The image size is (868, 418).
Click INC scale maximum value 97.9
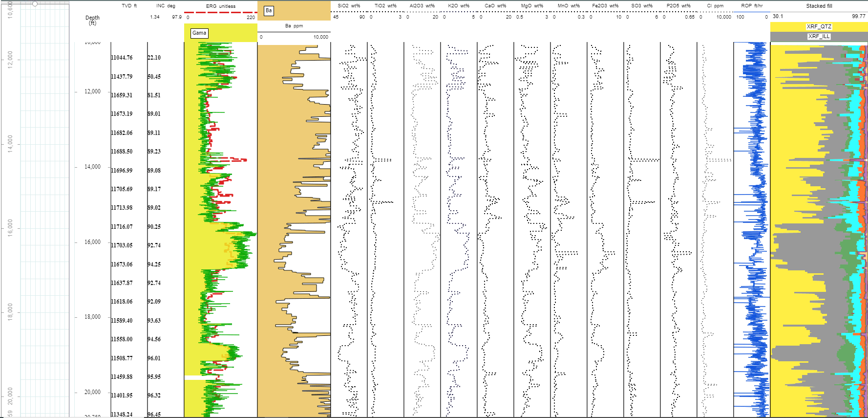(x=177, y=17)
